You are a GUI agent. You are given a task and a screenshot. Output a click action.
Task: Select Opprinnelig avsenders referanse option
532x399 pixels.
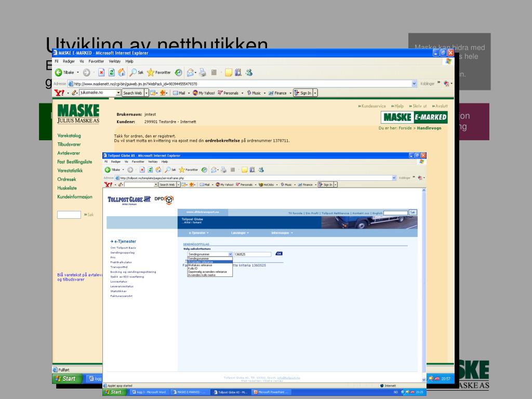[210, 272]
